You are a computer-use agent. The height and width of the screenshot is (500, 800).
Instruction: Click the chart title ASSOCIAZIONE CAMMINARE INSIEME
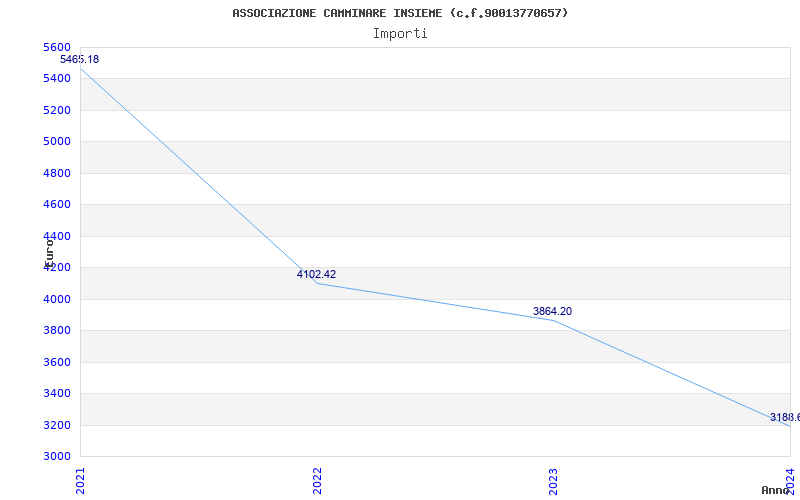[x=400, y=13]
